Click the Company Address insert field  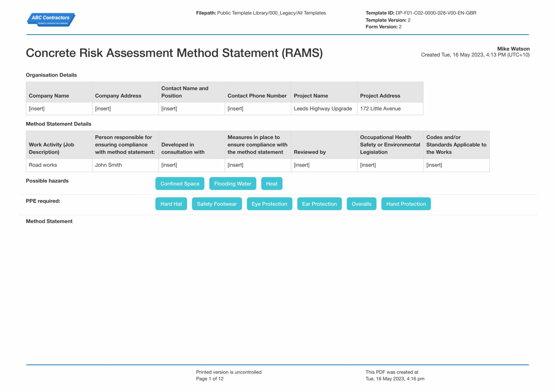coord(103,108)
